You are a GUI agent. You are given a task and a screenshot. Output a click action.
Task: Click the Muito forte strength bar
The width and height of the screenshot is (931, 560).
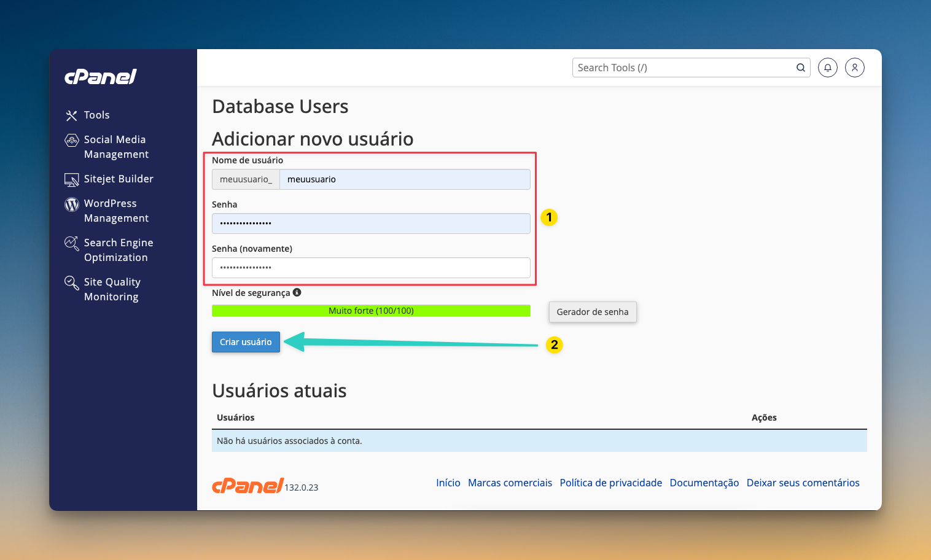pos(371,311)
